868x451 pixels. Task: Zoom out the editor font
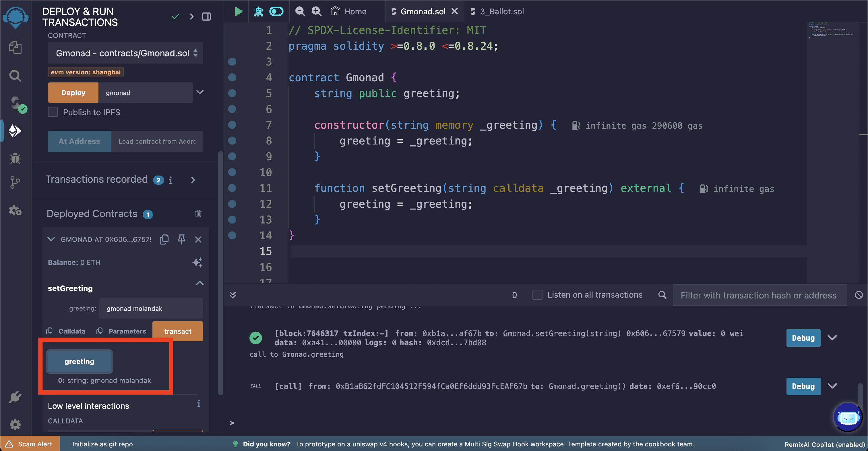[300, 11]
